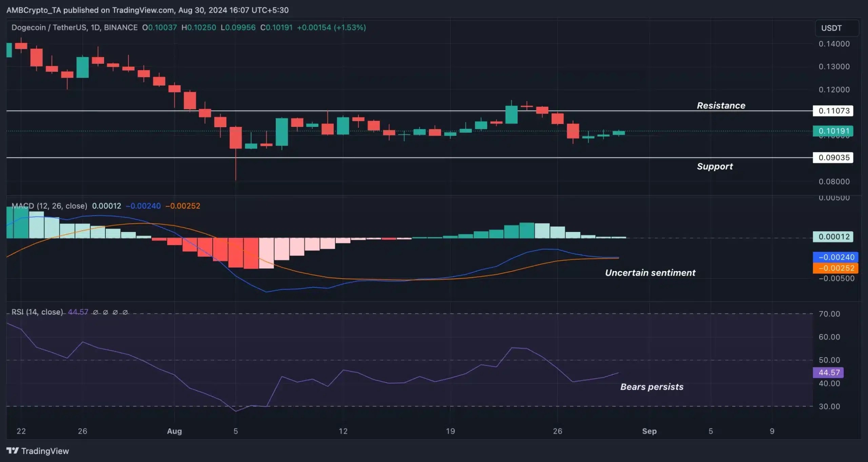Toggle visibility of the MACD (12, 26, close) indicator
The image size is (868, 462).
coord(50,206)
